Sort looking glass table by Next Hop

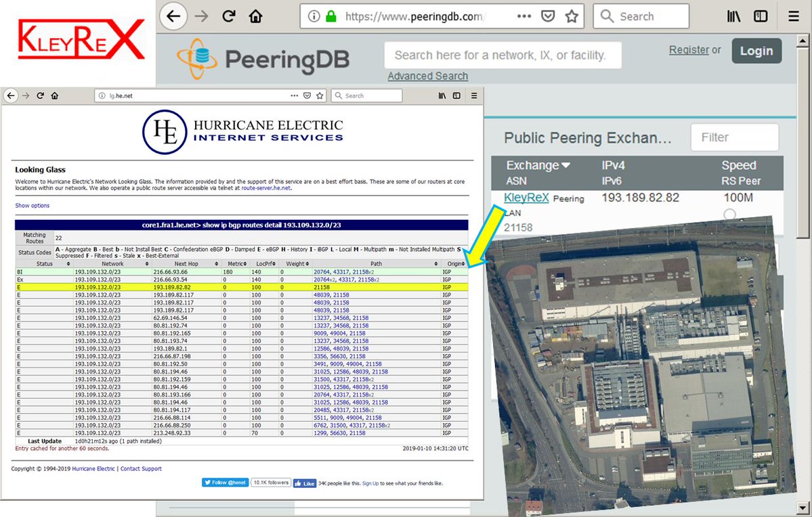pos(186,264)
